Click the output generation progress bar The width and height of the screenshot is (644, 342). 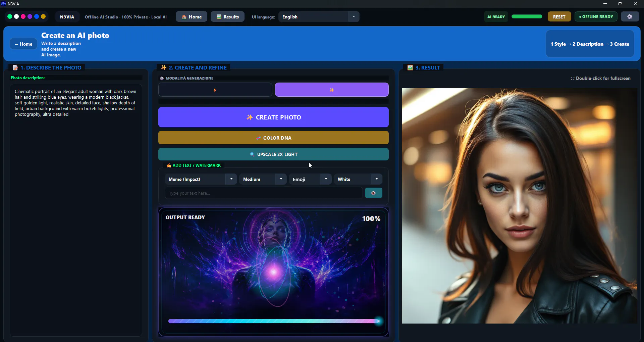274,321
